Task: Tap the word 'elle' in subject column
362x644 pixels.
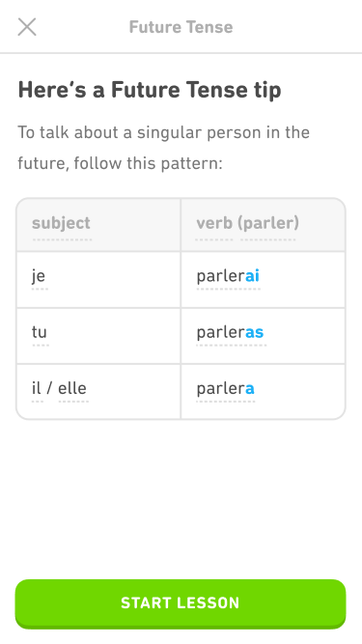Action: point(72,388)
